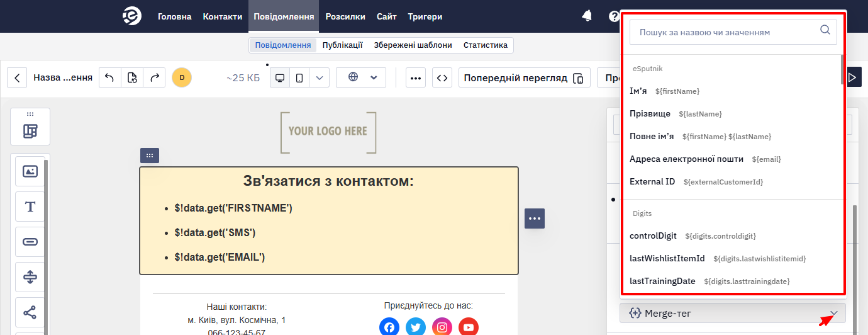Open the code editor icon
Viewport: 868px width, 335px height.
click(442, 78)
